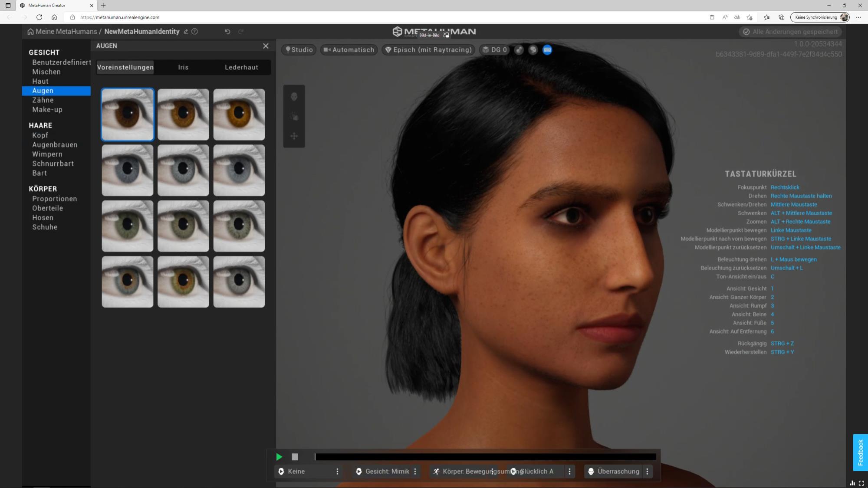Image resolution: width=868 pixels, height=488 pixels.
Task: Open the Bart section
Action: (x=39, y=173)
